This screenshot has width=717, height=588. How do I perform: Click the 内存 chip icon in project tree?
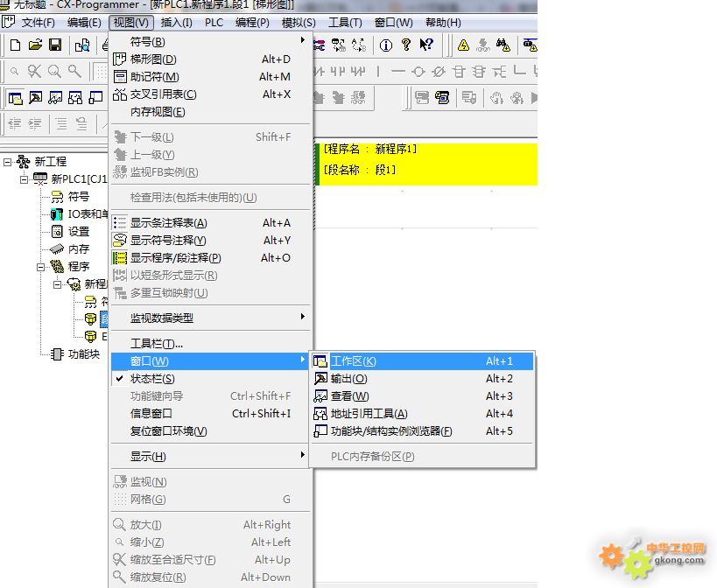coord(57,249)
